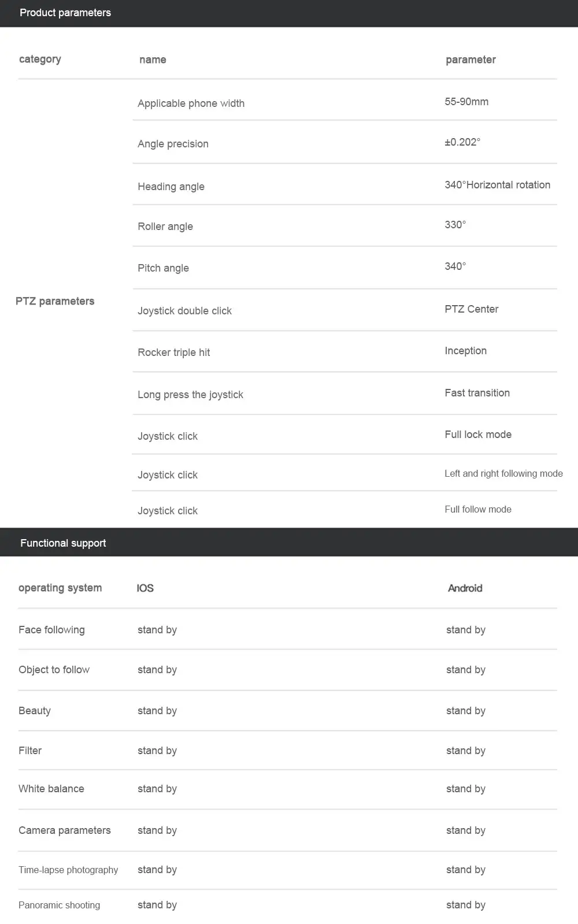The height and width of the screenshot is (924, 578).
Task: Select the 55-90mm parameter value
Action: [466, 102]
